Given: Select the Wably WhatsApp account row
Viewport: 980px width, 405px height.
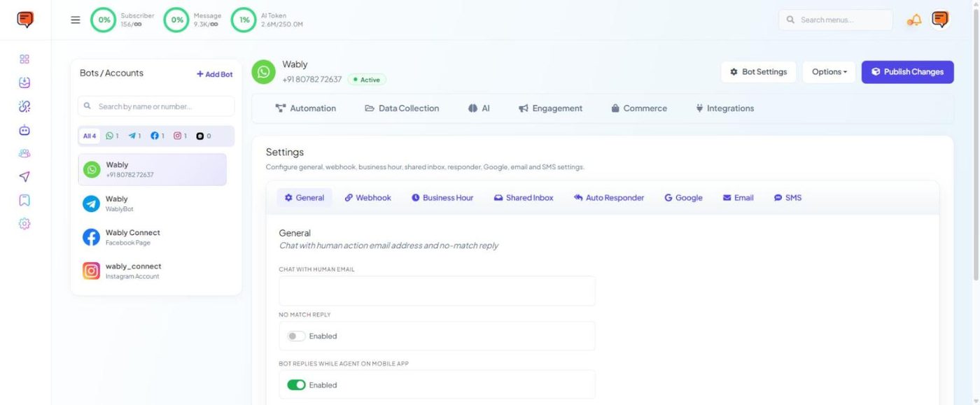Looking at the screenshot, I should pyautogui.click(x=152, y=169).
